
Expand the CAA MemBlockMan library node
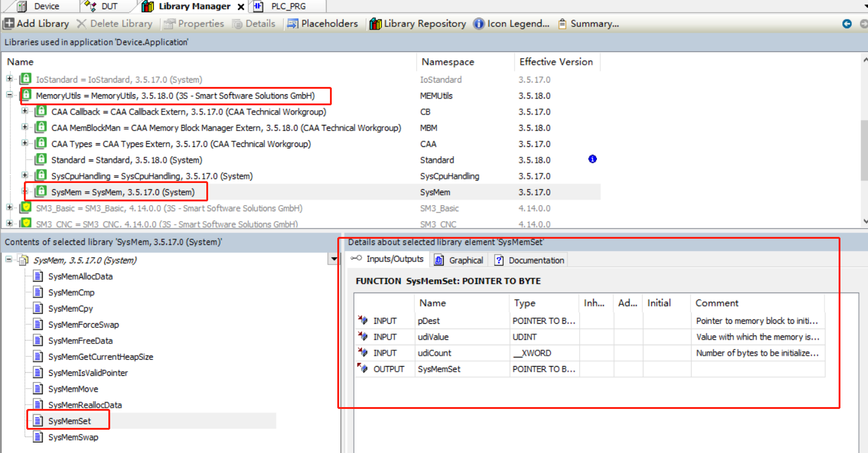coord(24,127)
